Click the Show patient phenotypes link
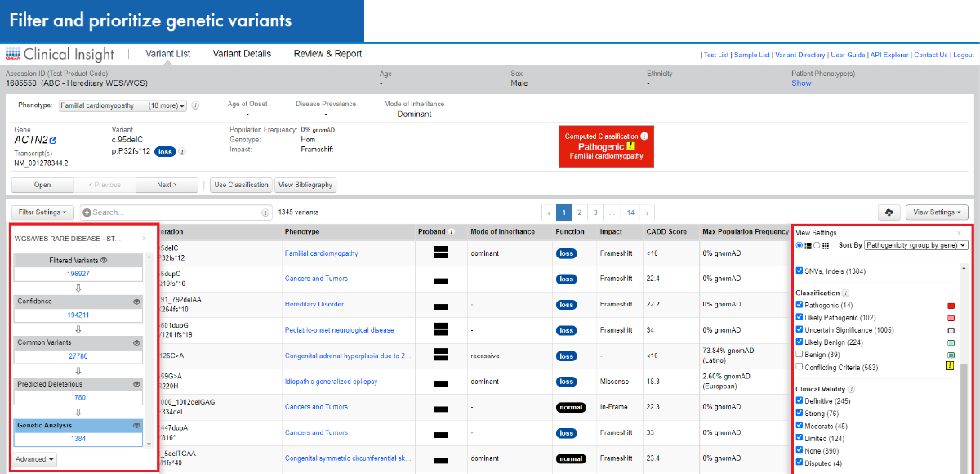 click(x=801, y=83)
